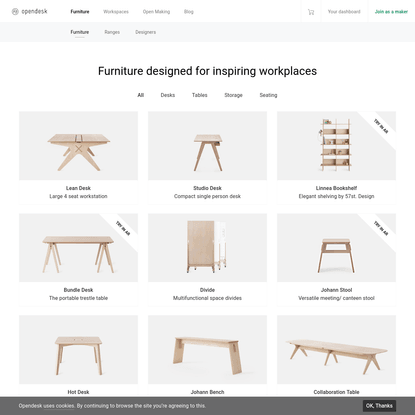
Task: Open the Lean Desk product image
Action: pos(78,146)
